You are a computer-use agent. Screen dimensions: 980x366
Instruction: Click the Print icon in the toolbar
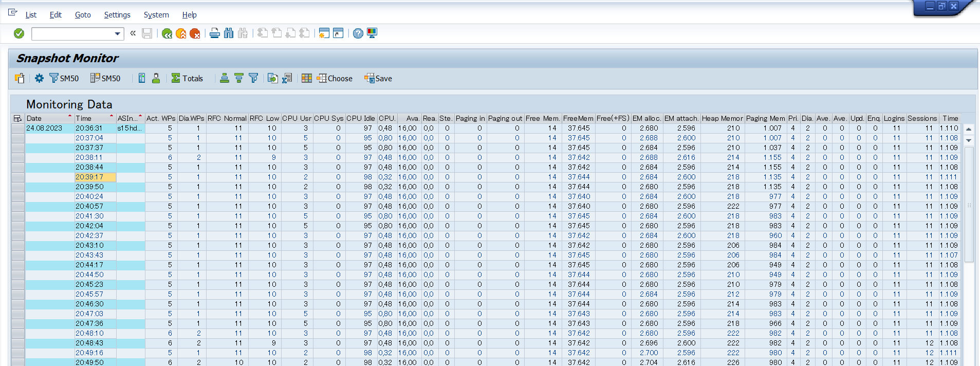(x=215, y=33)
